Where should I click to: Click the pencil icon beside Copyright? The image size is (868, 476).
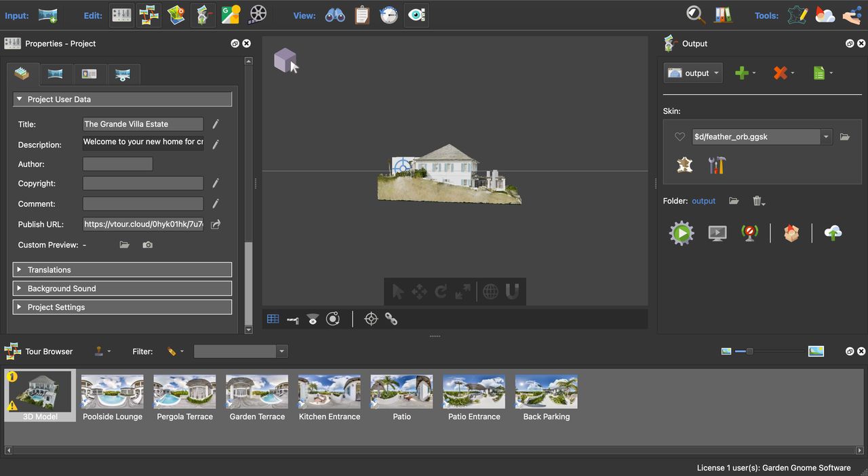click(216, 183)
